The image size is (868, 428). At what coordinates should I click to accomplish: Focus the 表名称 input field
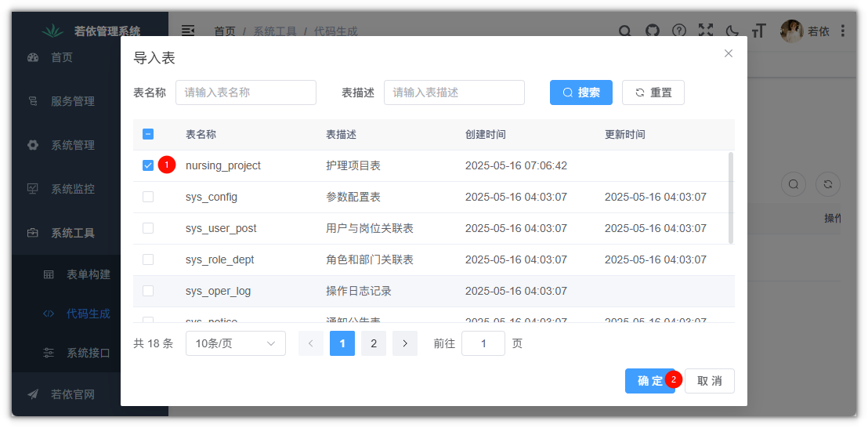pos(246,92)
